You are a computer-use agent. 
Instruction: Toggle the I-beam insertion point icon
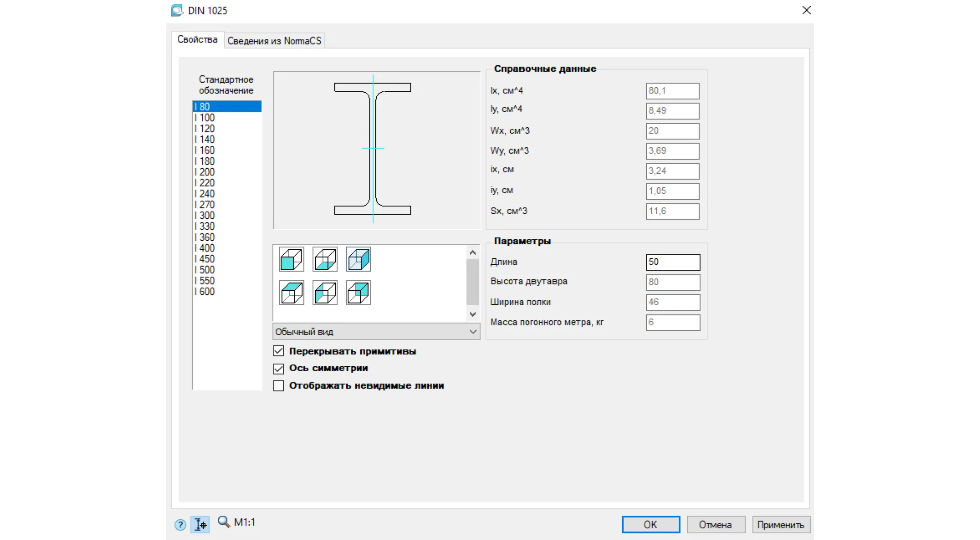pyautogui.click(x=200, y=524)
